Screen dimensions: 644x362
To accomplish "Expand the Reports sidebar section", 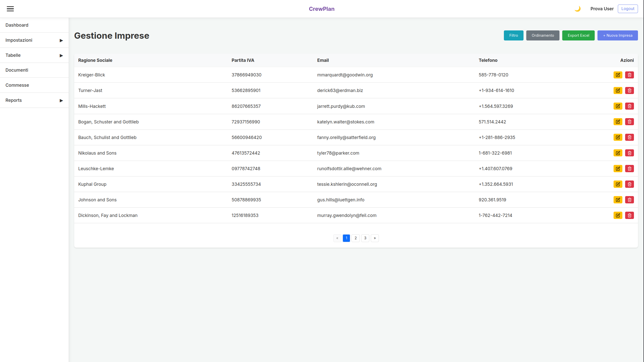I will (x=34, y=100).
